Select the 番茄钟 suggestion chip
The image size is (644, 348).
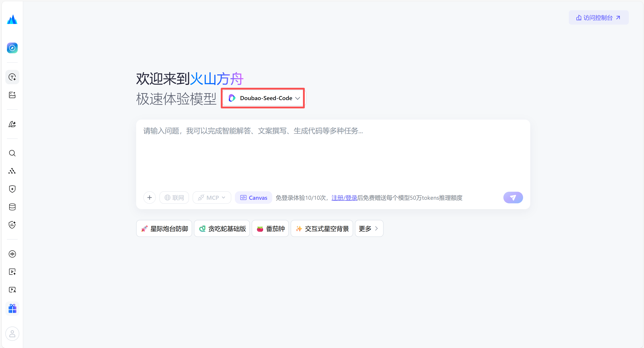tap(270, 228)
